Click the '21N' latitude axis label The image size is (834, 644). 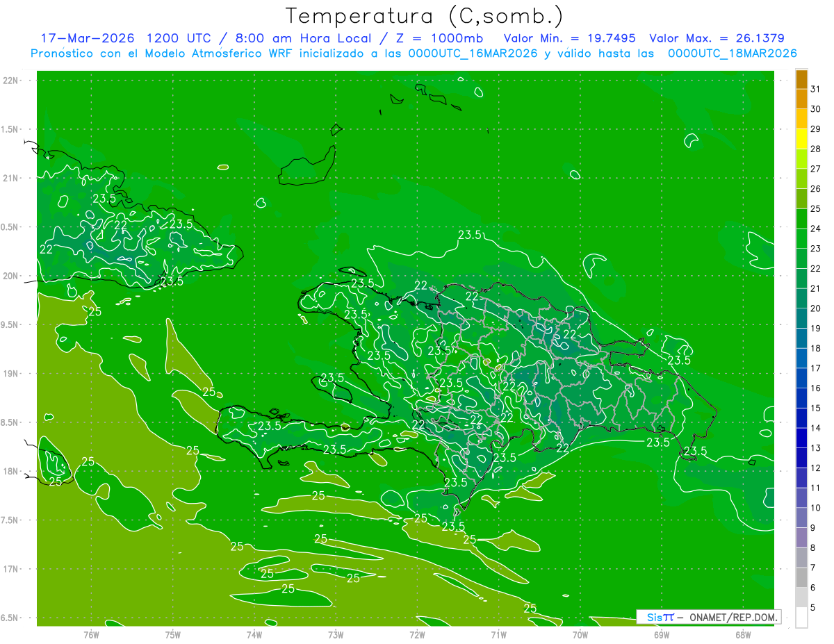(11, 179)
